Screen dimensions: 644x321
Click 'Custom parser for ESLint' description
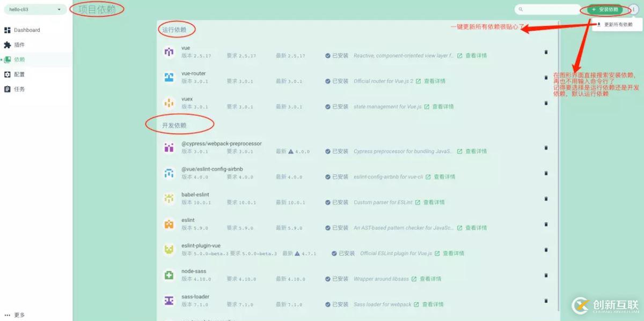383,203
